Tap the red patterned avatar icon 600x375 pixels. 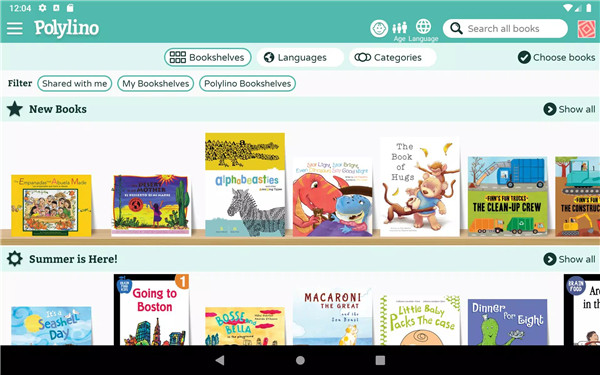pos(586,29)
